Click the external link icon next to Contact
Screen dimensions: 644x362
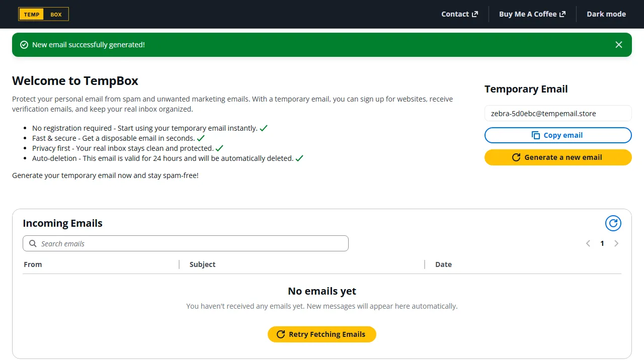[x=475, y=14]
